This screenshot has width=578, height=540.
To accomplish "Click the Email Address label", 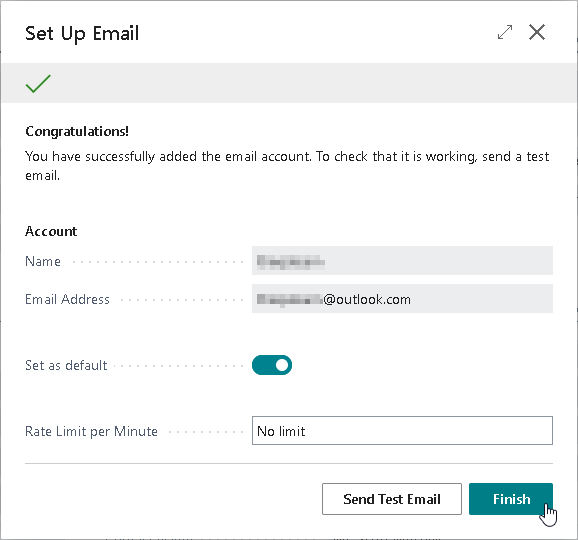I will click(x=67, y=299).
